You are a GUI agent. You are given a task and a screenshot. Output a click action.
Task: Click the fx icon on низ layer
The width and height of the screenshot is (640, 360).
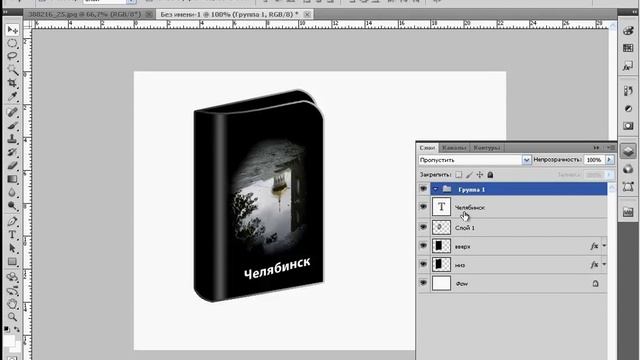click(594, 264)
